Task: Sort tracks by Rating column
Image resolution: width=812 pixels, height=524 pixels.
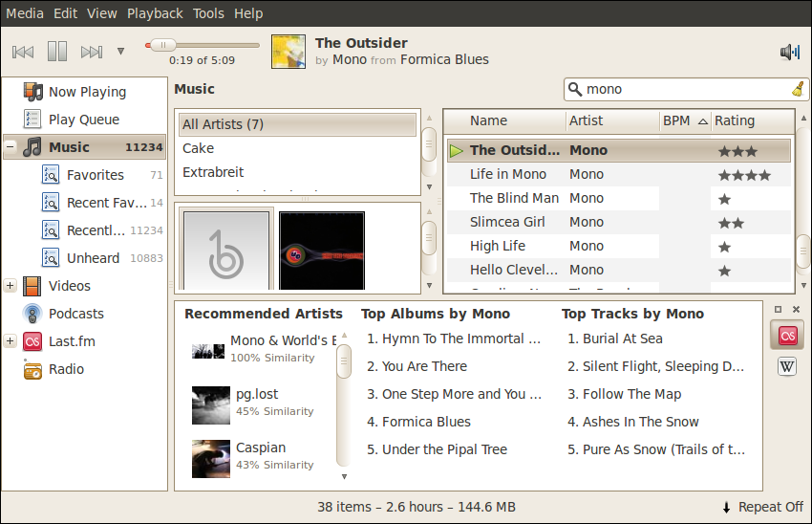Action: [753, 120]
